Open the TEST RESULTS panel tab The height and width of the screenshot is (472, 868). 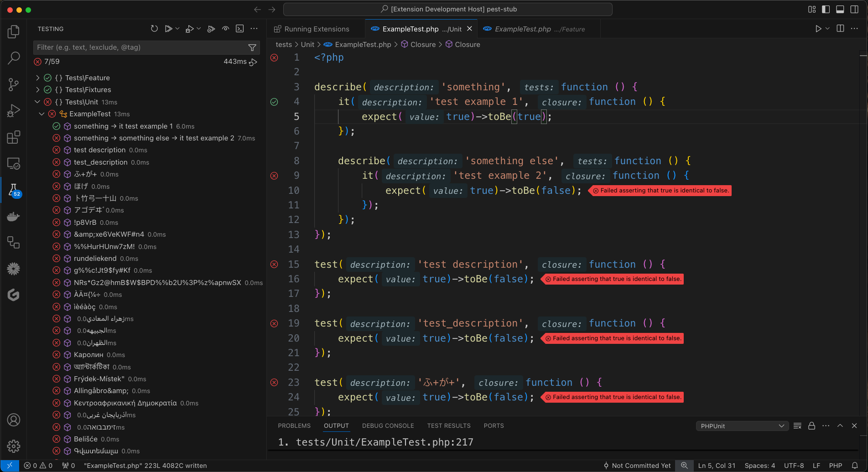click(449, 425)
